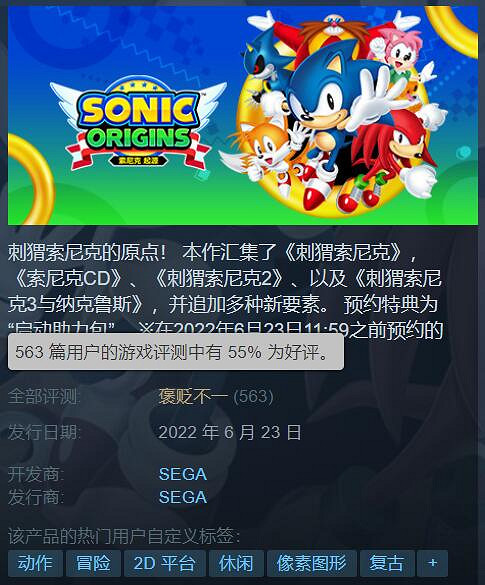Image resolution: width=485 pixels, height=585 pixels.
Task: Open the publisher SEGA link
Action: pos(183,497)
